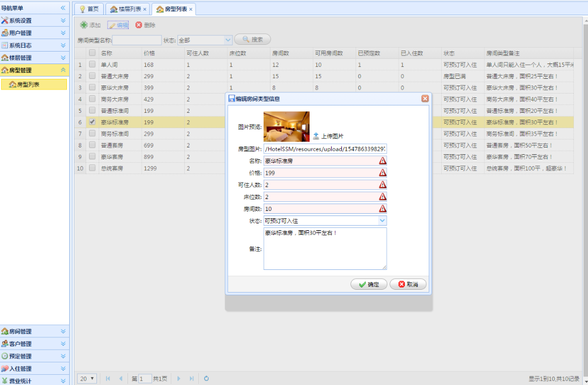Focus the page number input in pager

coord(145,379)
